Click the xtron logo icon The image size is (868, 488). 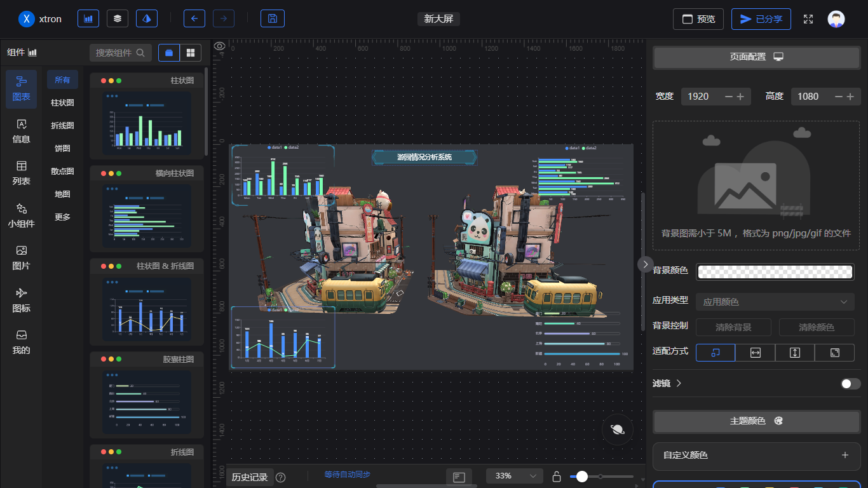click(27, 19)
